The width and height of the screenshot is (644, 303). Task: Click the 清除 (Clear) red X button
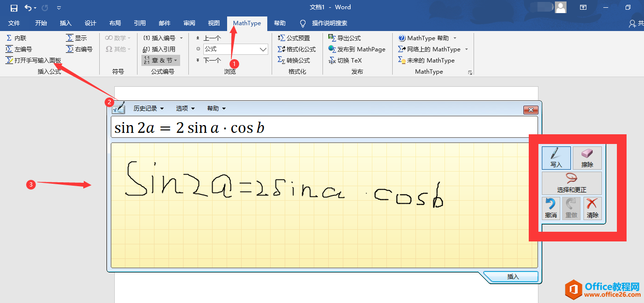click(x=592, y=208)
